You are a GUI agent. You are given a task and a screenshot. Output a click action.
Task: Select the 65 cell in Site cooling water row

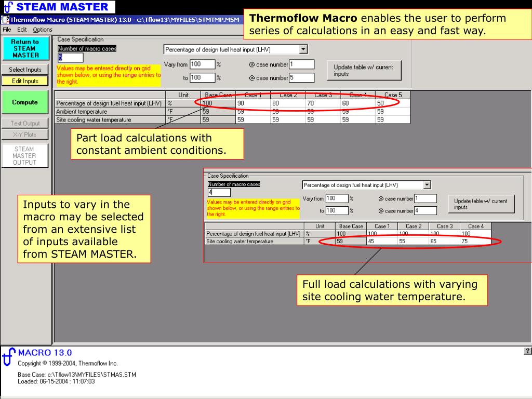tap(445, 241)
